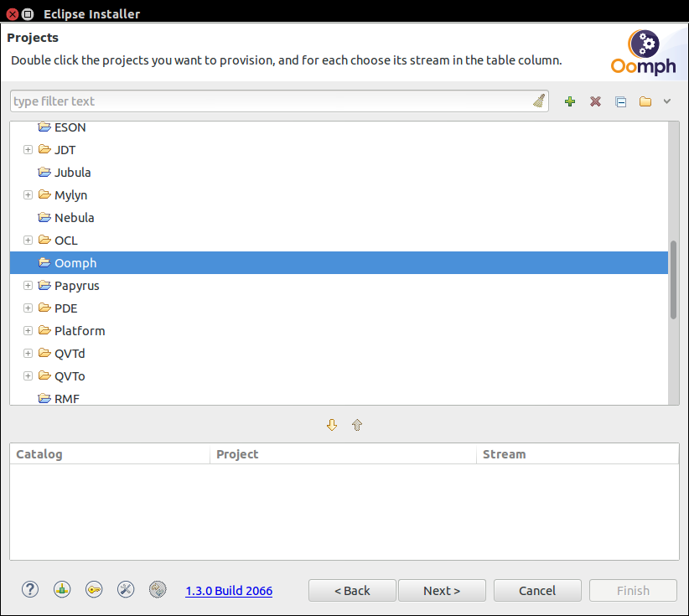Select the Nebula project
Screen dimensions: 689x616
(x=75, y=218)
